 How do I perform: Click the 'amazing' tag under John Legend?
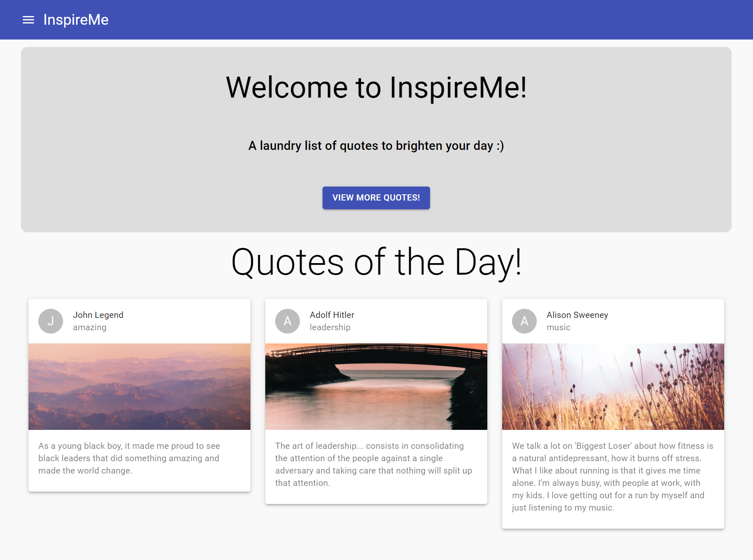tap(89, 327)
